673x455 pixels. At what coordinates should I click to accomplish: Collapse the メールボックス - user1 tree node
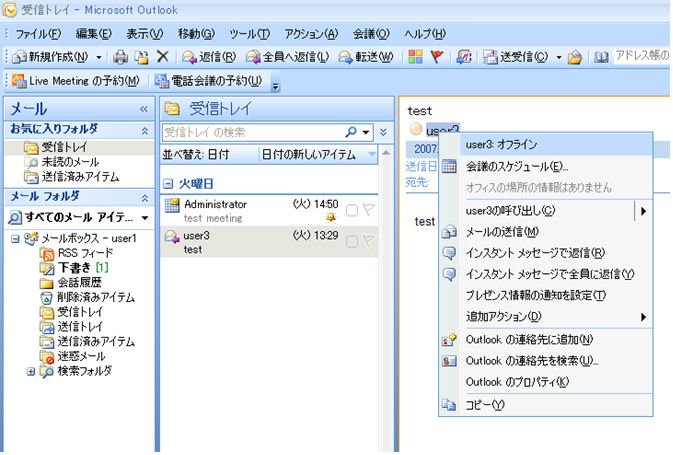coord(15,239)
